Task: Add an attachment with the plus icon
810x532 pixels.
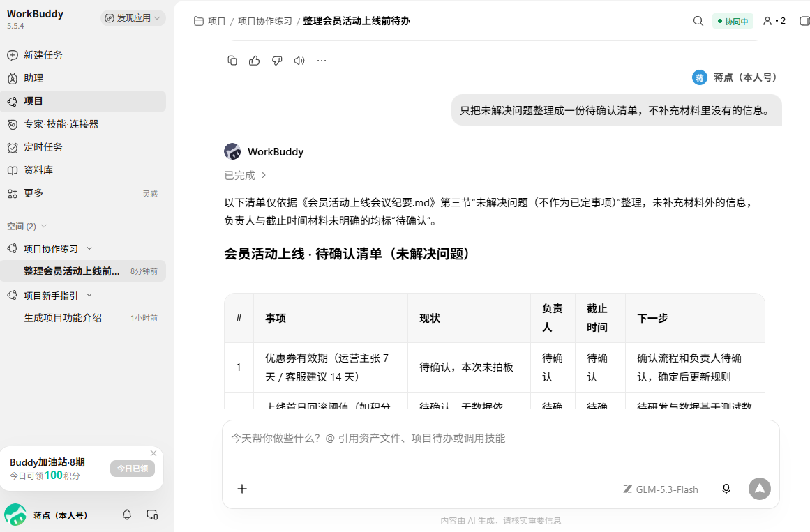Action: click(242, 489)
